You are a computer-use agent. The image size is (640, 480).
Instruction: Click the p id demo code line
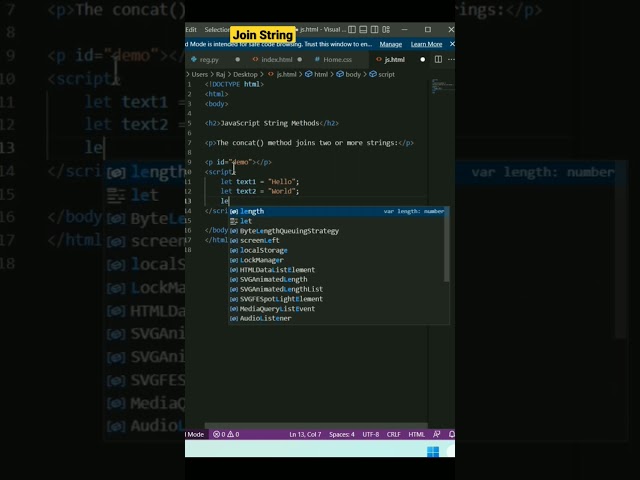(x=238, y=162)
